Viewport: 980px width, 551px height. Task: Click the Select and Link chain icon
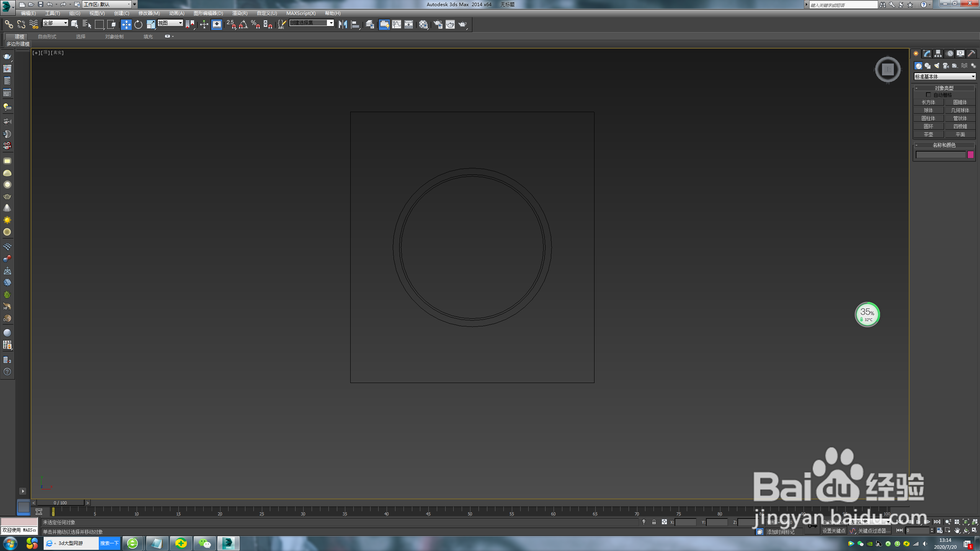8,24
